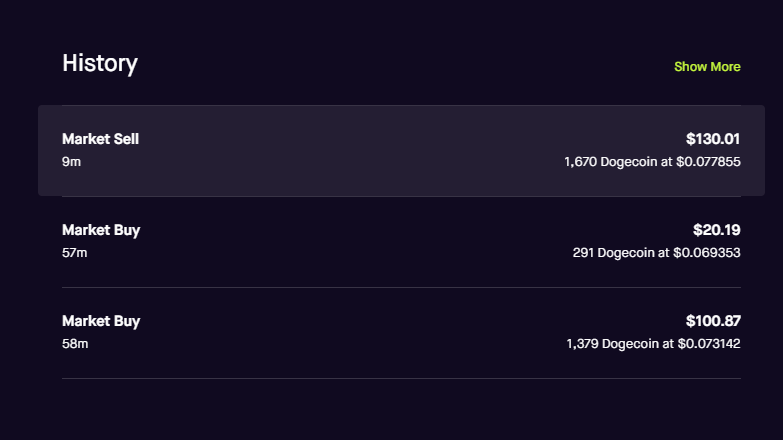Click the $0.073142 price in the 58m row
The width and height of the screenshot is (783, 440).
(709, 344)
